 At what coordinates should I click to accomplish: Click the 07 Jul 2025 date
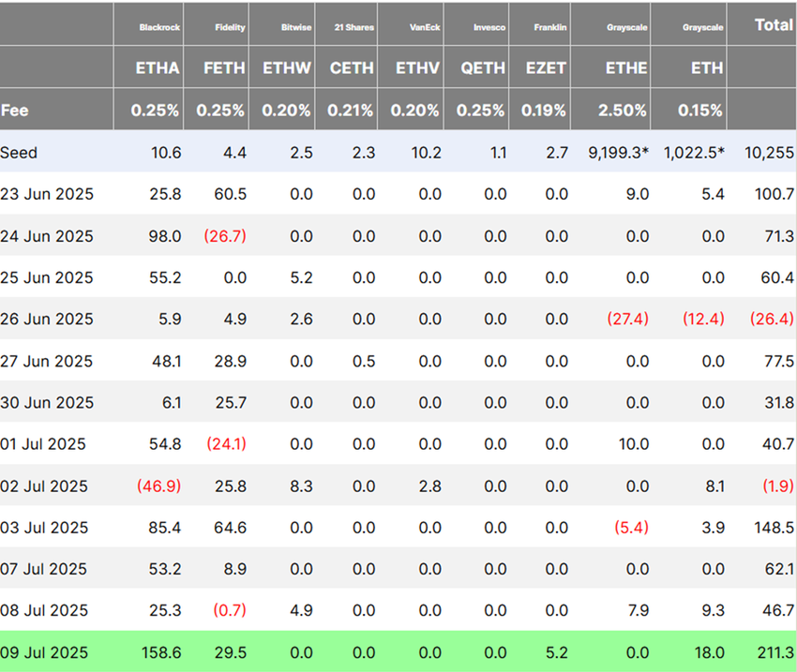(x=44, y=569)
